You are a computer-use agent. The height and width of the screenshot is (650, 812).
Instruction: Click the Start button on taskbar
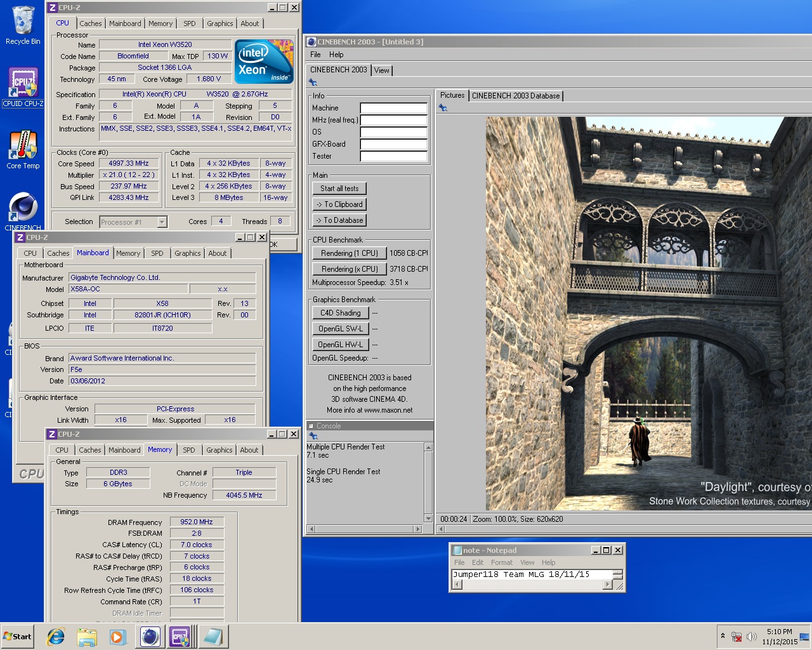click(x=18, y=637)
